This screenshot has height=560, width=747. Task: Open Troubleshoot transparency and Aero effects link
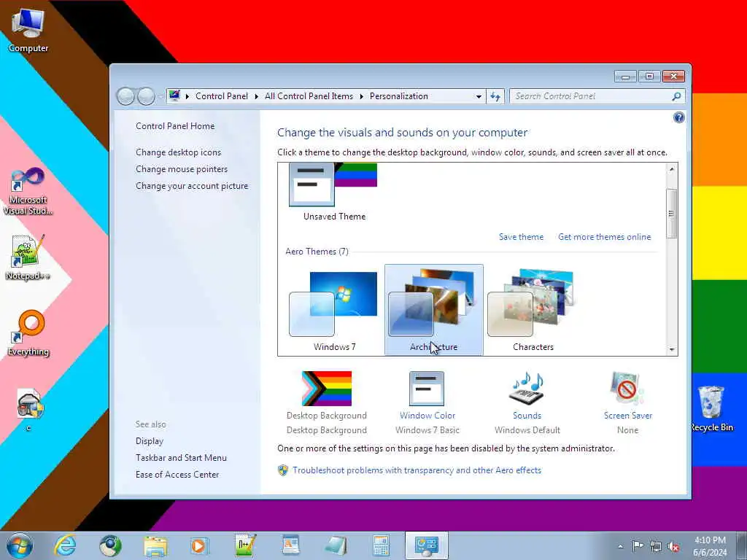coord(417,470)
